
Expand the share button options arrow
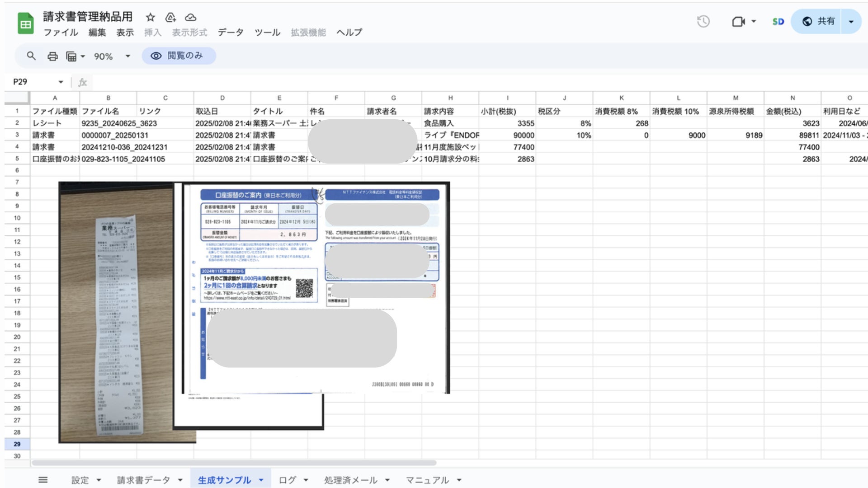pyautogui.click(x=851, y=21)
